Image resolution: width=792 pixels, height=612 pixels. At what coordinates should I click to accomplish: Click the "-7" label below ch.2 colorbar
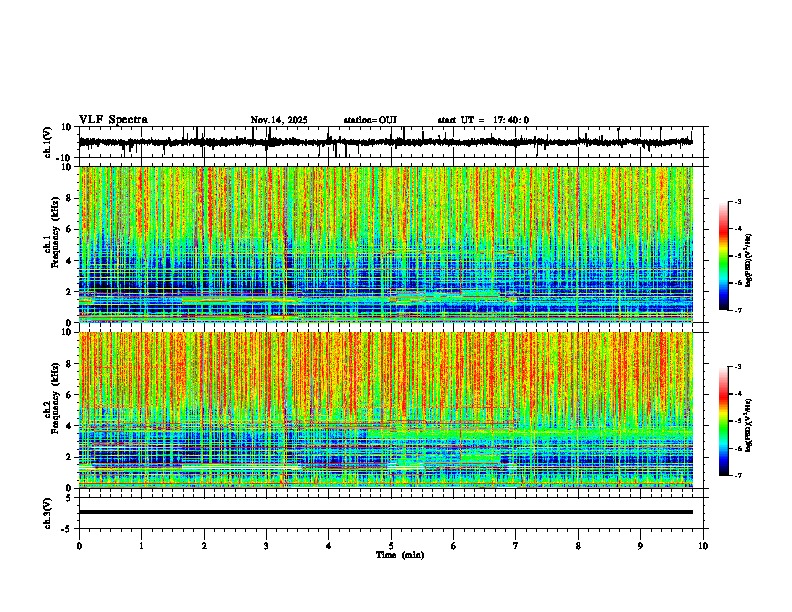pos(738,475)
